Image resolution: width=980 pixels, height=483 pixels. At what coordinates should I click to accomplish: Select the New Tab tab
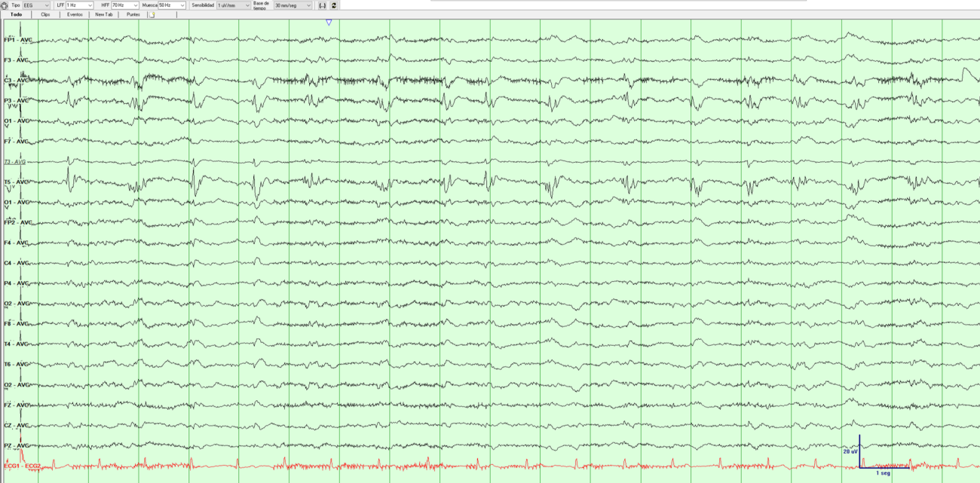coord(103,14)
